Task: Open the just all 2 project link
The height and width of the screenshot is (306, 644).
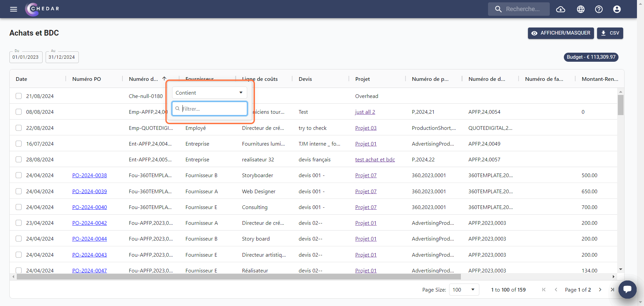Action: [x=365, y=112]
